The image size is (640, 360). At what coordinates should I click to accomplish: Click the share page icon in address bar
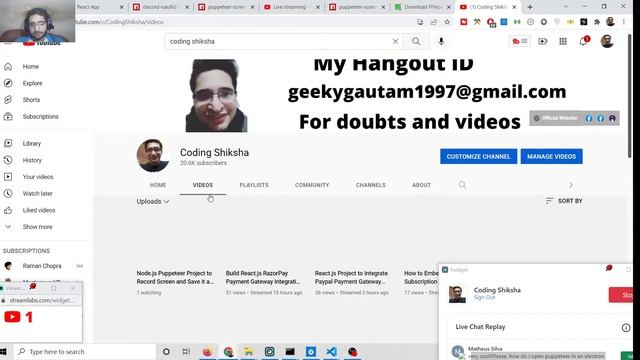[x=433, y=22]
